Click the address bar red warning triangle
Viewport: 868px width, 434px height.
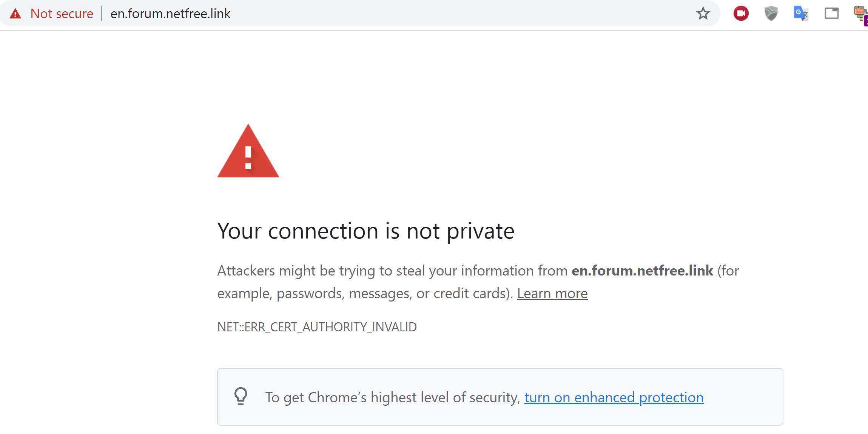tap(15, 14)
